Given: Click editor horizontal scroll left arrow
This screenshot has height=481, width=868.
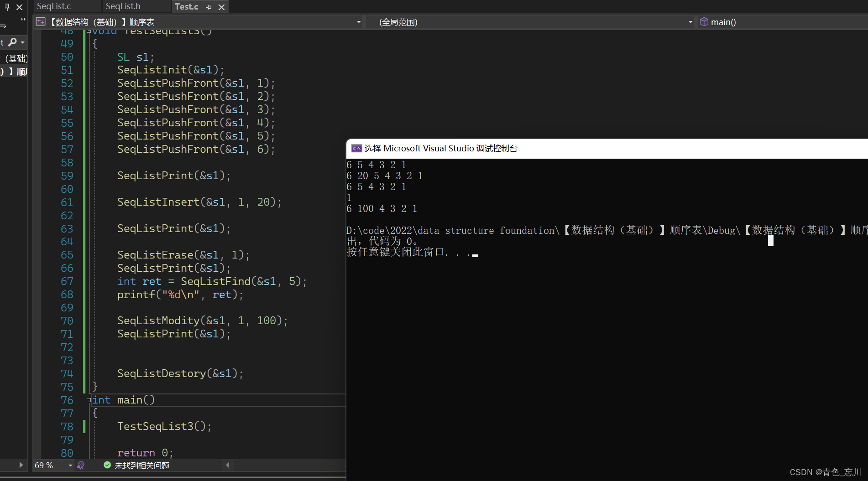Looking at the screenshot, I should pos(228,465).
